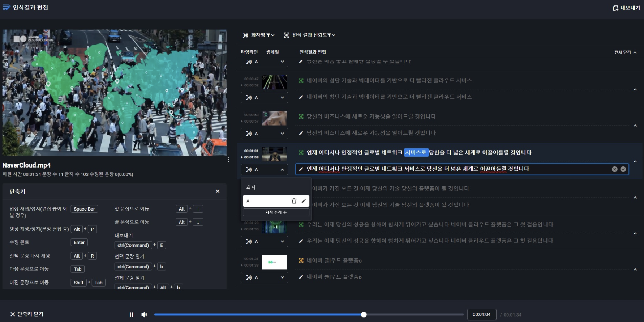Close the 단축키 shortcuts panel
The image size is (644, 322).
pos(218,191)
